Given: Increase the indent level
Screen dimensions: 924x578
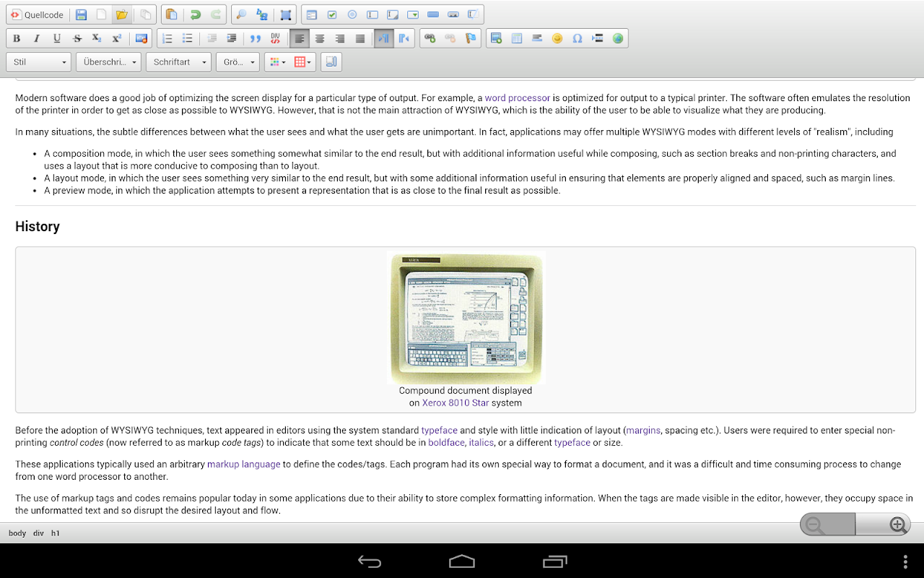Looking at the screenshot, I should 232,38.
